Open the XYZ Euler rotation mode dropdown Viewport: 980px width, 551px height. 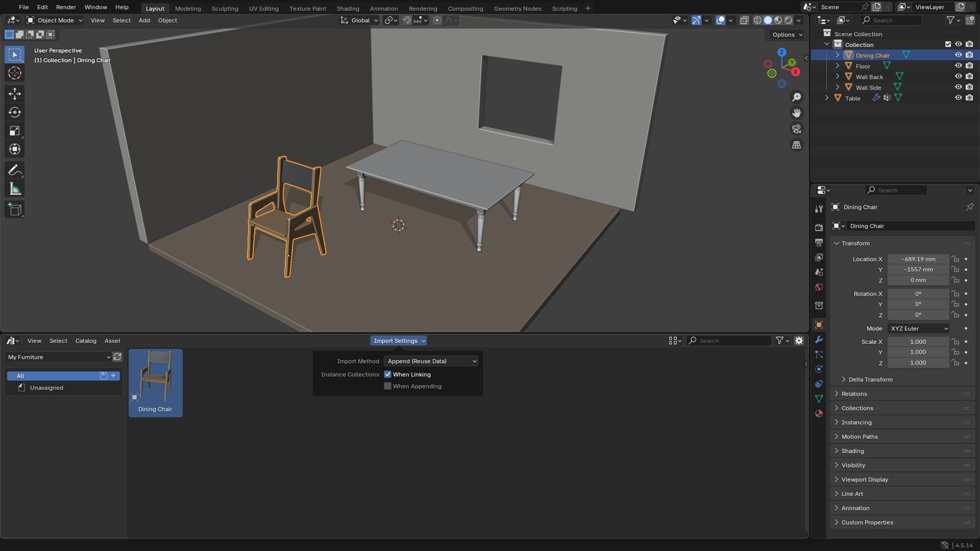919,329
